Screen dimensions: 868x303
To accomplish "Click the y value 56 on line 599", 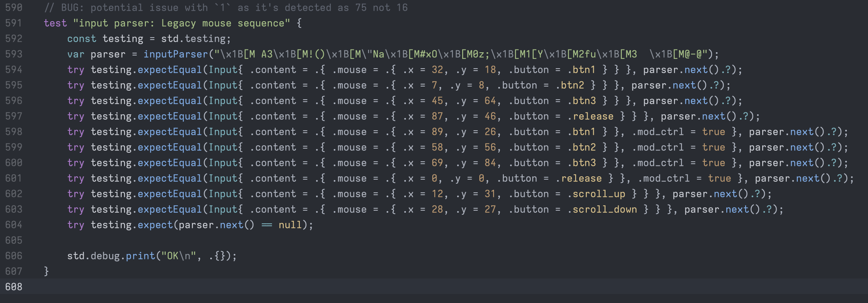I will point(490,147).
